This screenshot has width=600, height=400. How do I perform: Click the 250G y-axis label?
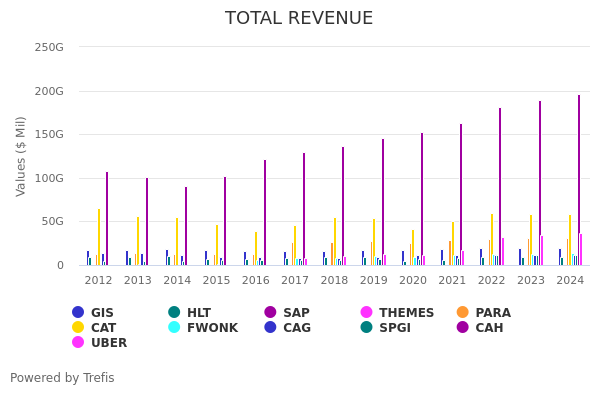click(x=49, y=47)
